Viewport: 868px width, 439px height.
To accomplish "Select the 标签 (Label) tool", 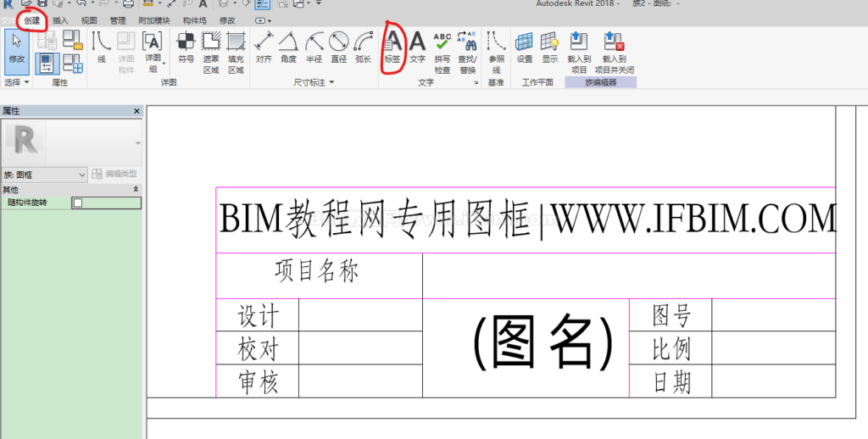I will [x=392, y=47].
